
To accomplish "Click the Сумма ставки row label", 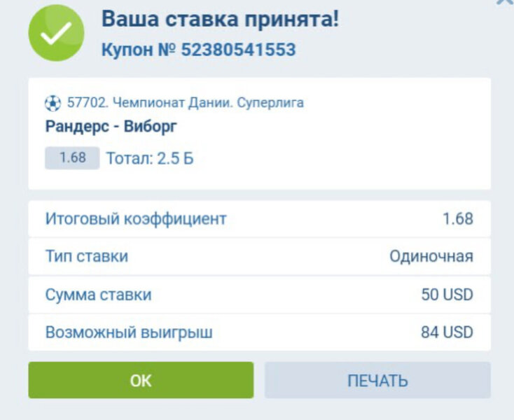I will coord(98,295).
